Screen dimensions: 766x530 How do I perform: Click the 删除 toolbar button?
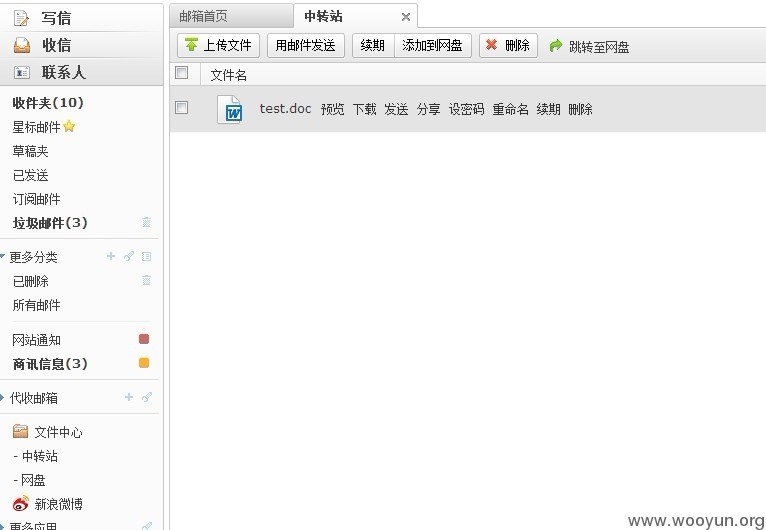coord(509,45)
